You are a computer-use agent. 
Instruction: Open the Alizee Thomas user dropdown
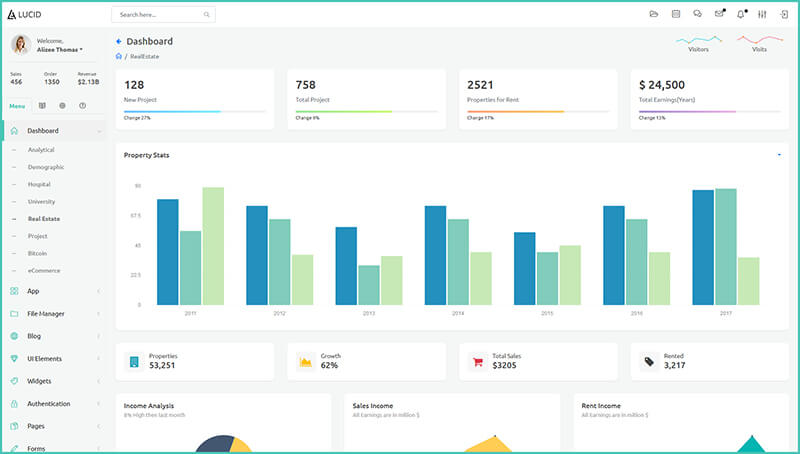point(60,49)
